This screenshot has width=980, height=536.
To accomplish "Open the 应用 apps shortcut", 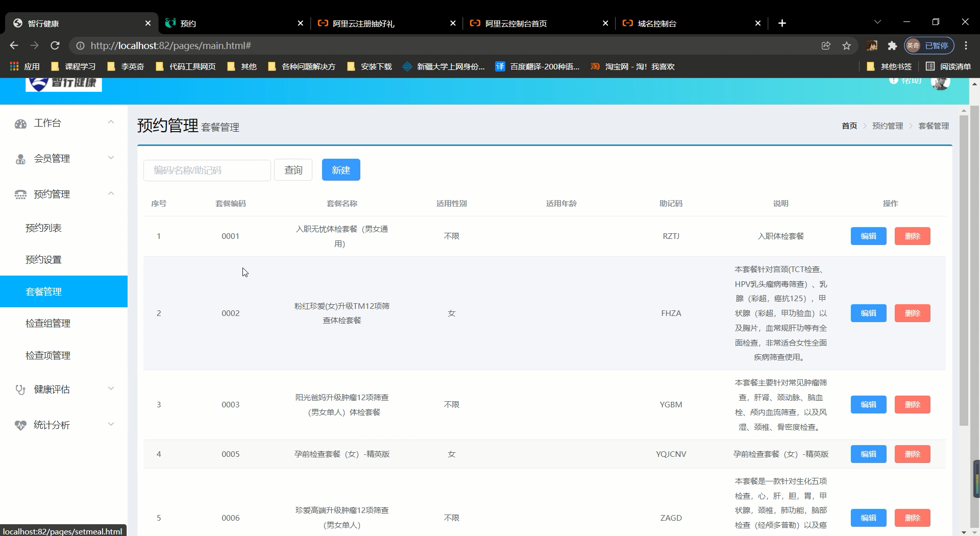I will click(25, 66).
